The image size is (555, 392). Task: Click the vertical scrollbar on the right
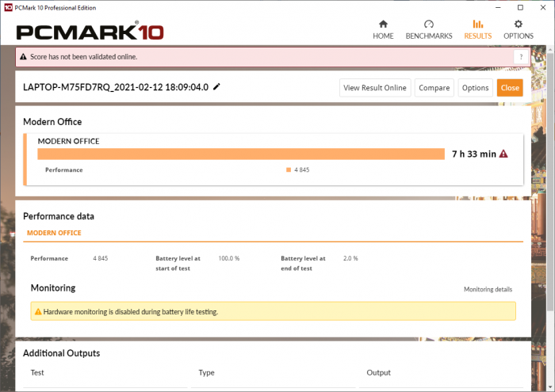point(550,182)
